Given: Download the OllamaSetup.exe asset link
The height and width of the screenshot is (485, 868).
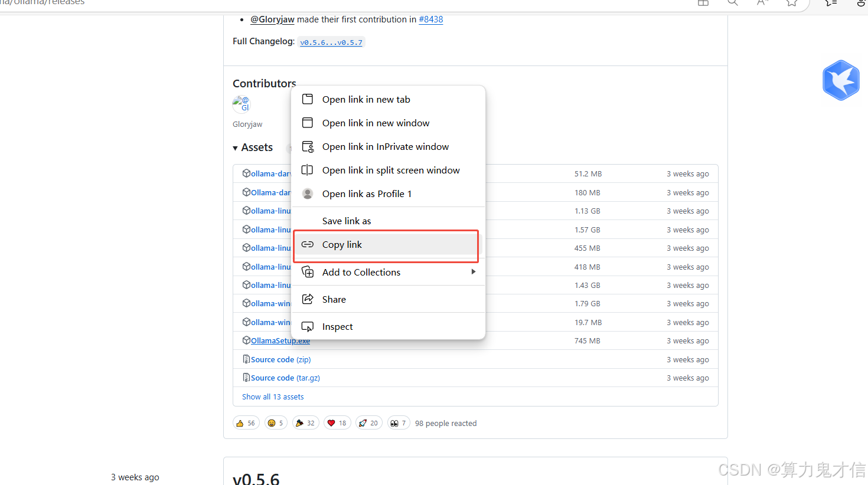Looking at the screenshot, I should pyautogui.click(x=280, y=340).
